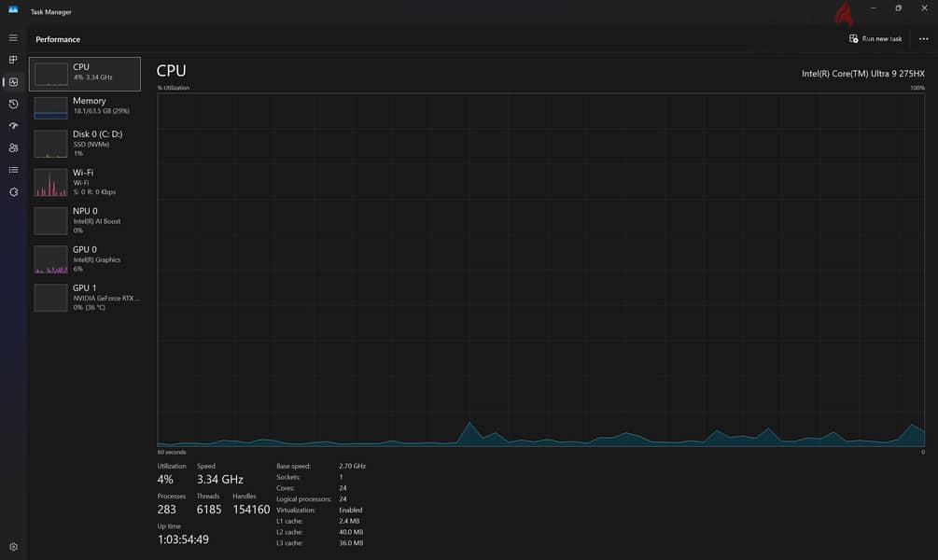Click the Intel Core Ultra 9 275HX label
Viewport: 938px width, 560px height.
click(x=862, y=74)
